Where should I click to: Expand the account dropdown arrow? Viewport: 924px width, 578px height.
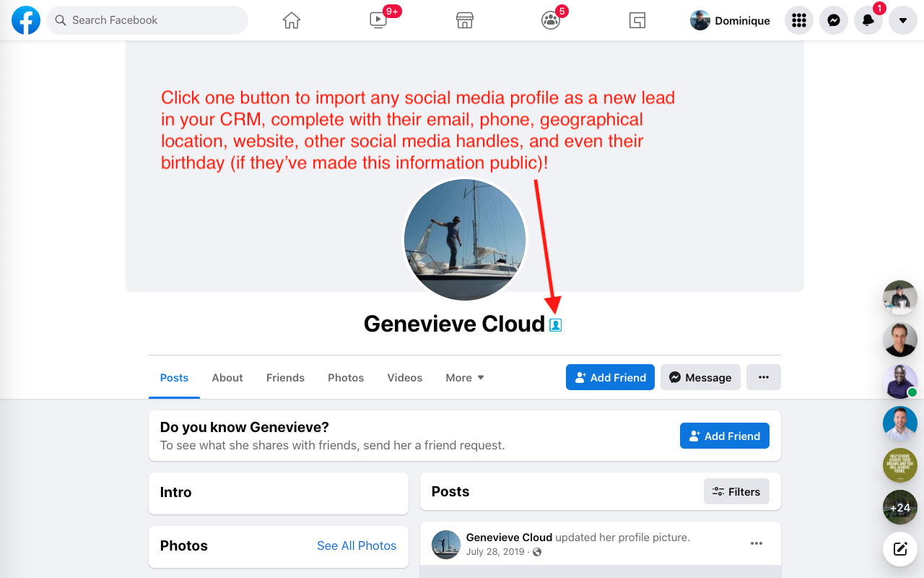click(903, 20)
